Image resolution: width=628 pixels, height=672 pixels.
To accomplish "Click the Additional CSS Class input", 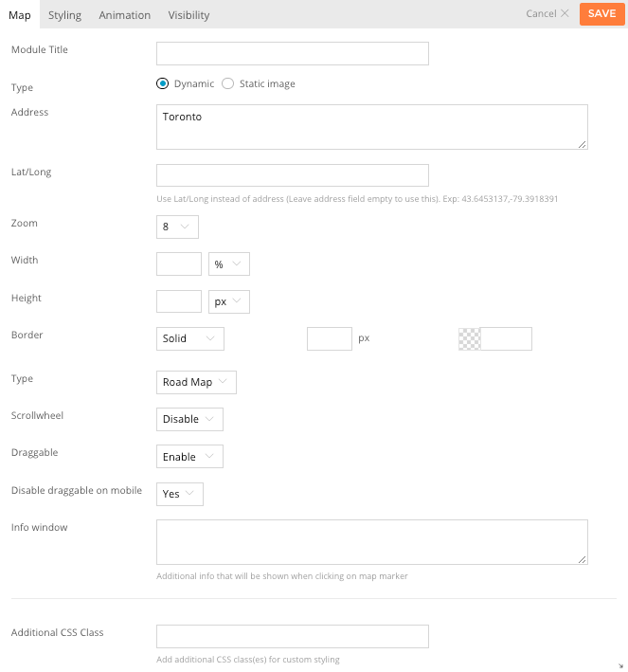I will (x=293, y=636).
